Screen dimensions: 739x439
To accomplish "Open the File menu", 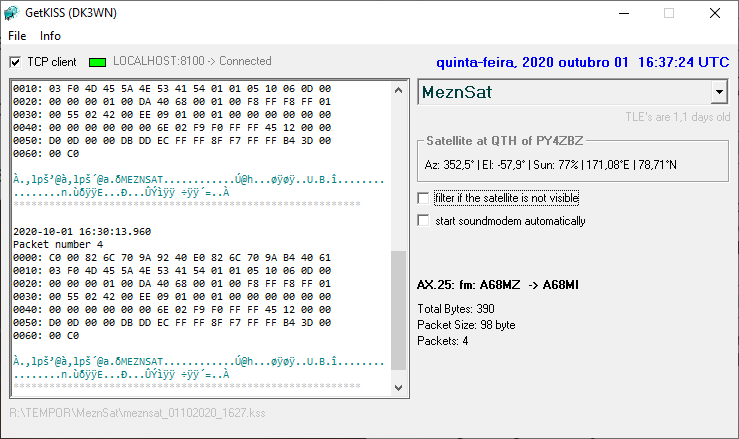I will 17,36.
